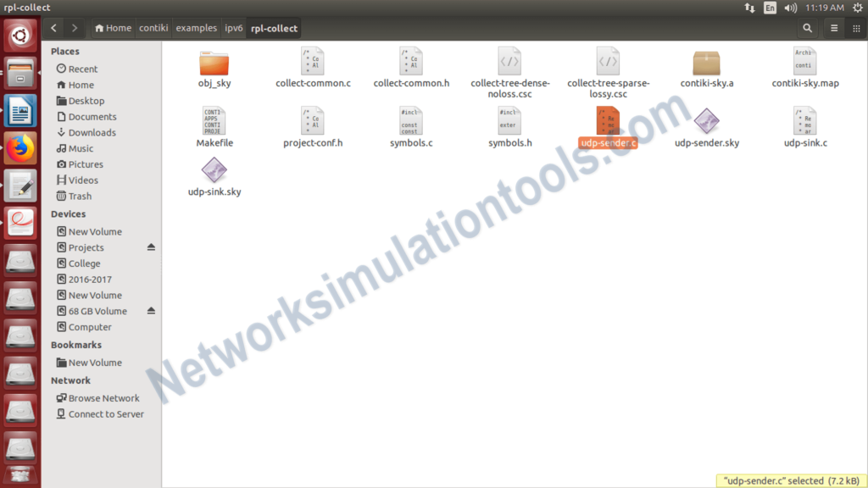Click the sound volume indicator
This screenshot has height=488, width=868.
(790, 7)
